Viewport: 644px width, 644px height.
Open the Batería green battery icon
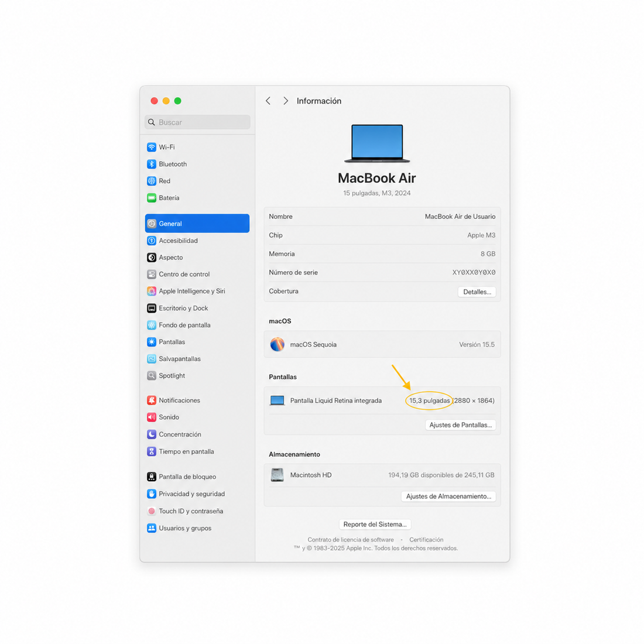(x=152, y=198)
